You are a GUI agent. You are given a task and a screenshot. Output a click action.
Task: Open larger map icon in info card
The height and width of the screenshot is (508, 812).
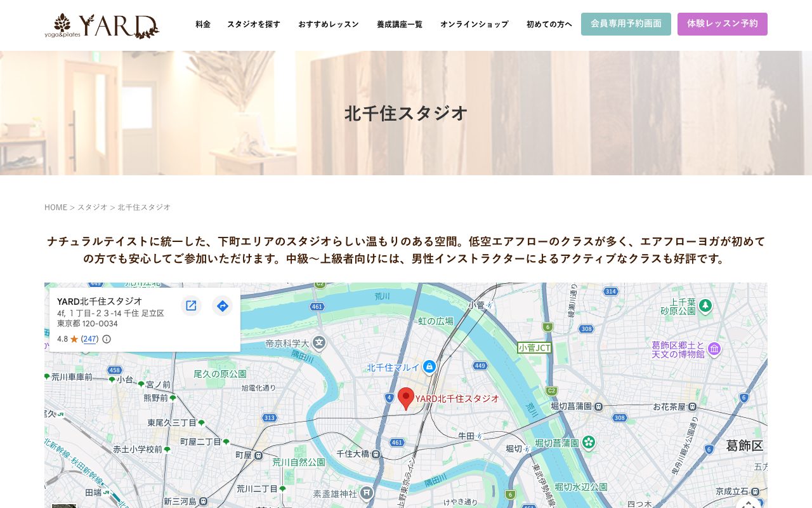pyautogui.click(x=191, y=306)
